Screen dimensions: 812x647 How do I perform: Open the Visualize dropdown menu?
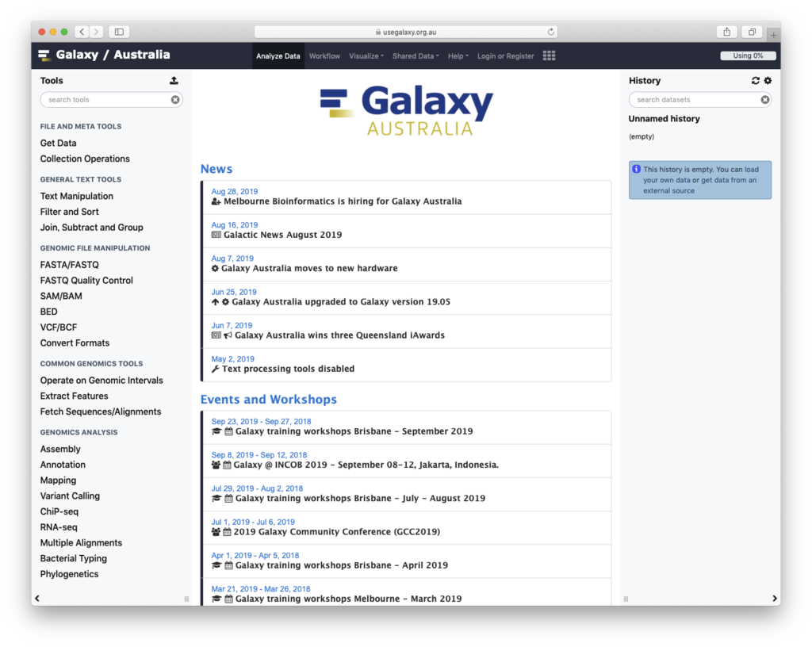tap(366, 56)
